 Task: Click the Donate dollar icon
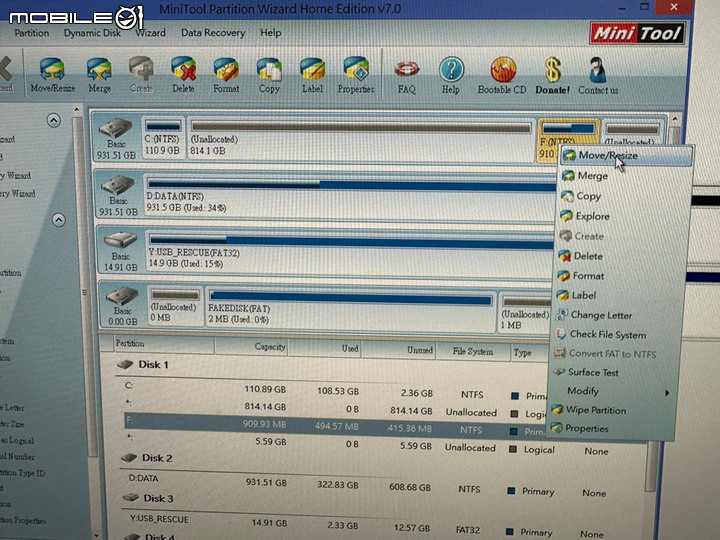[x=552, y=76]
